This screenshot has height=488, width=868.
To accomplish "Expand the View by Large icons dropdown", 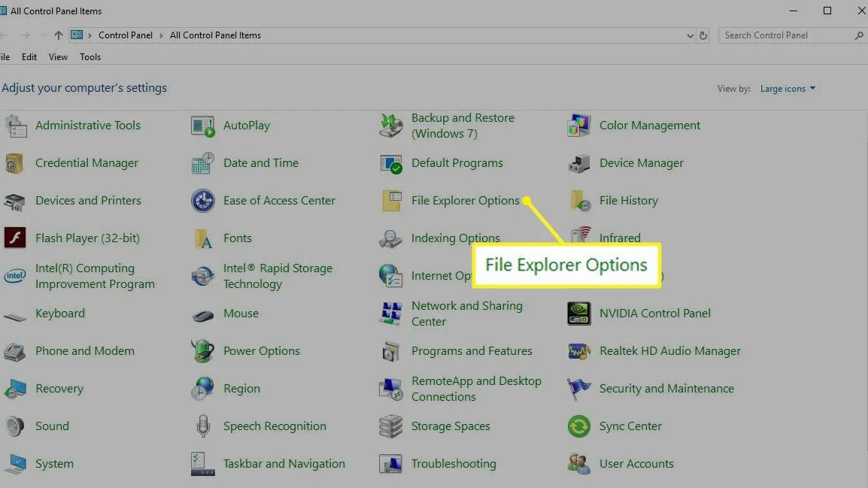I will (x=788, y=89).
